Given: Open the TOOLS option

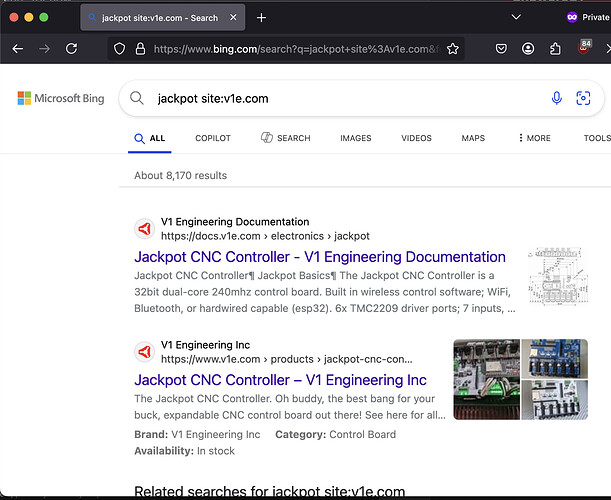Looking at the screenshot, I should click(x=597, y=138).
